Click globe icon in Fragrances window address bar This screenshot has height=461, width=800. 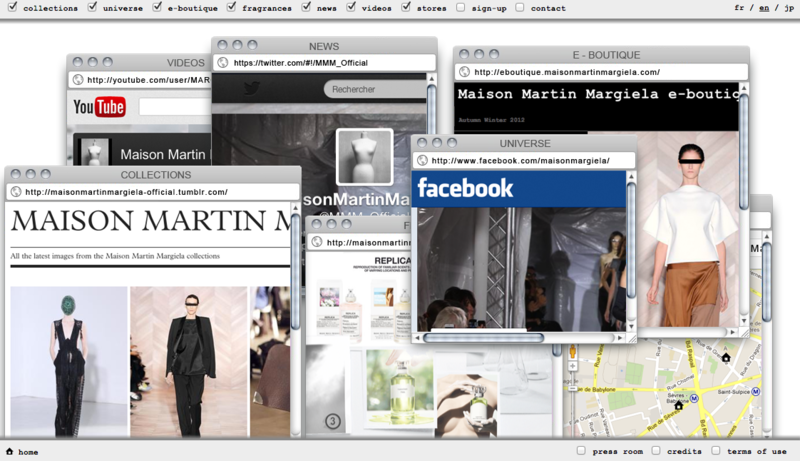point(317,242)
